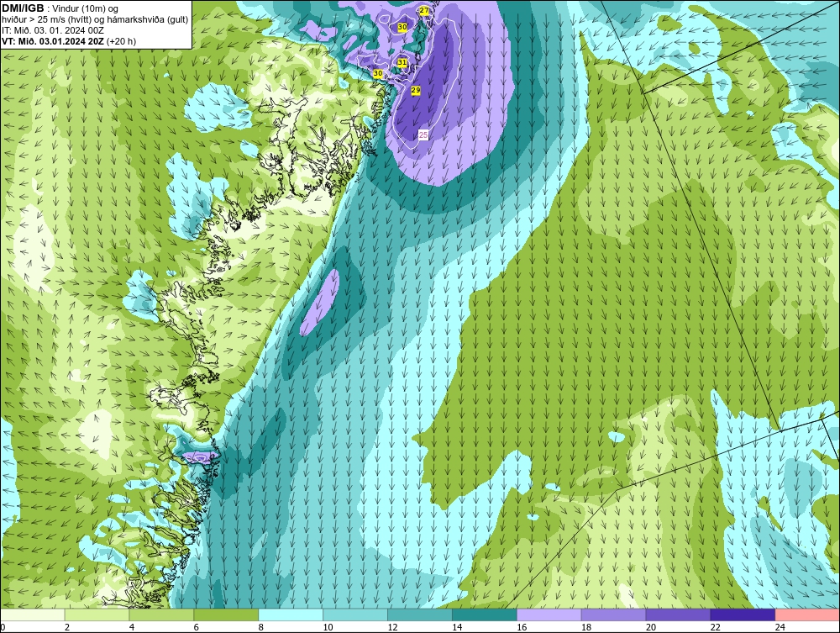Click the yellow gust label 31
This screenshot has height=633, width=840.
click(x=402, y=63)
